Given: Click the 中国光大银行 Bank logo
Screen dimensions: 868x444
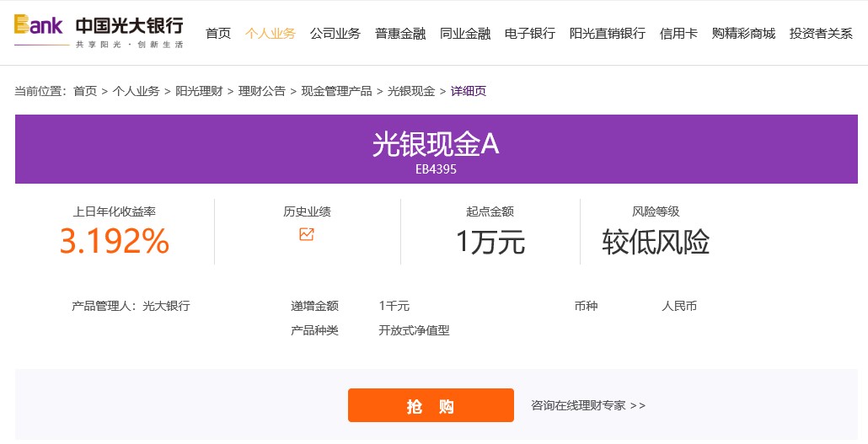Looking at the screenshot, I should click(x=99, y=31).
